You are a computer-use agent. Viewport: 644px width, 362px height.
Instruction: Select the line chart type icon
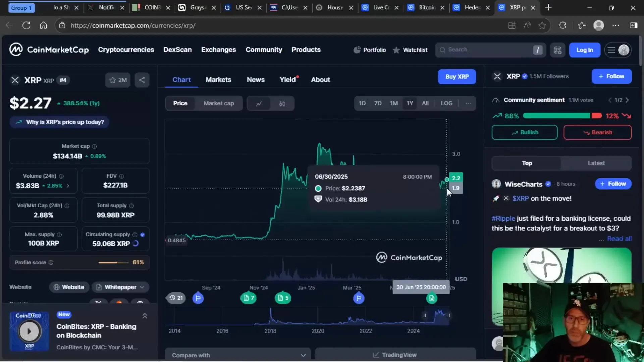click(259, 103)
